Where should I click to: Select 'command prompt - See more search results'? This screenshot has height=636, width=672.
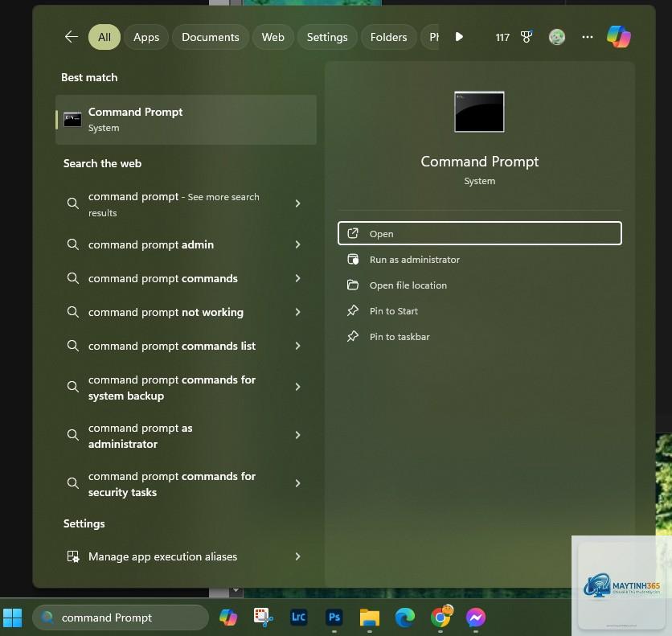click(186, 204)
